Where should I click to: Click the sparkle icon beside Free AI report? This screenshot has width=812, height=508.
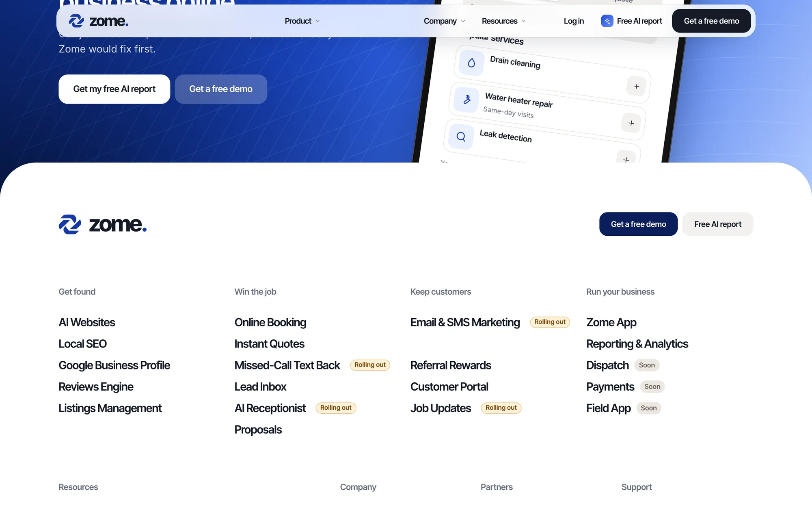click(607, 21)
